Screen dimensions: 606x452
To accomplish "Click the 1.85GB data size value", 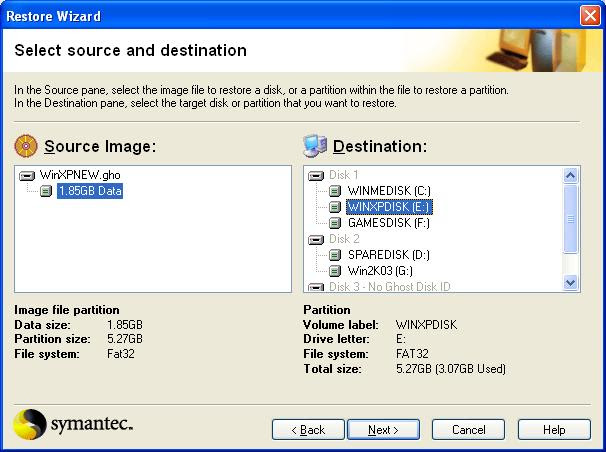I will [x=125, y=325].
